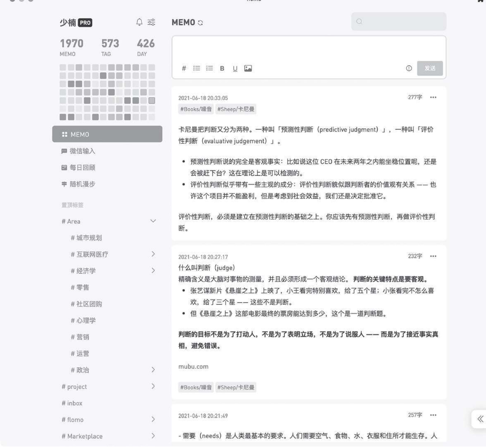Focus the memo editor text area
This screenshot has height=448, width=486.
[x=309, y=49]
